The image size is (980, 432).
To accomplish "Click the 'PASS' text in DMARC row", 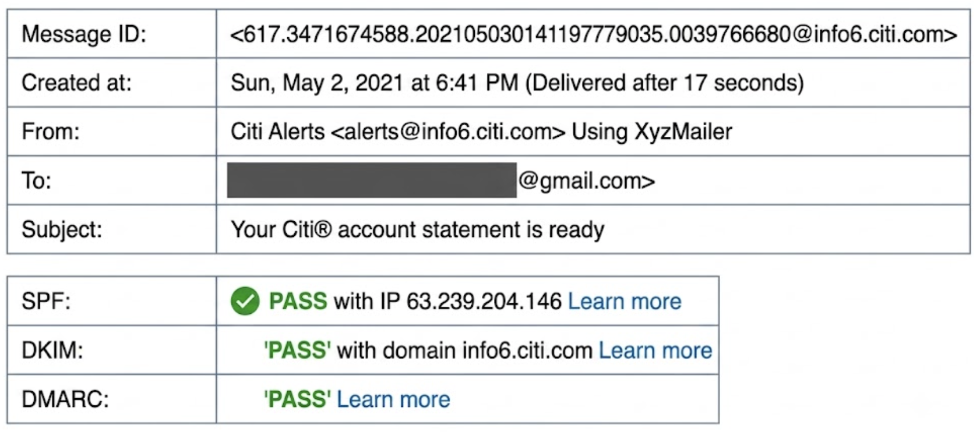I will 297,399.
